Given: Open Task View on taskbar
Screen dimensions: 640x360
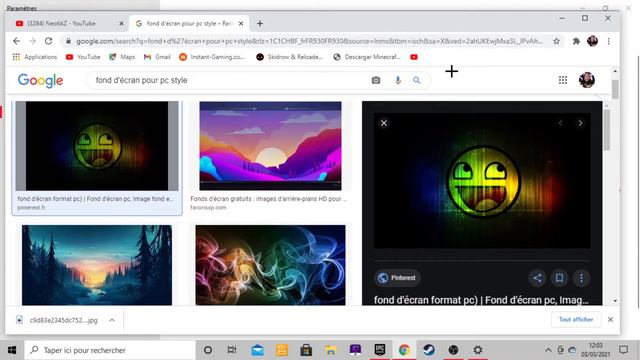Looking at the screenshot, I should click(232, 350).
